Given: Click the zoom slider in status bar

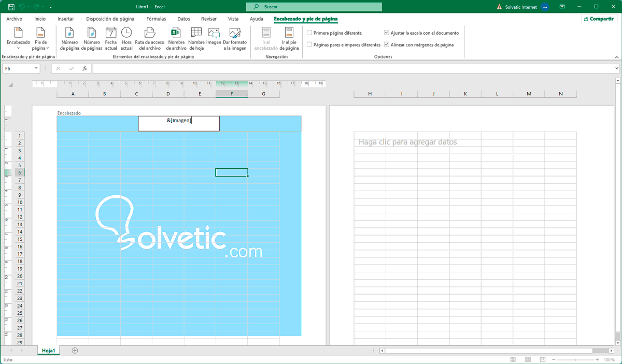Looking at the screenshot, I should point(576,359).
